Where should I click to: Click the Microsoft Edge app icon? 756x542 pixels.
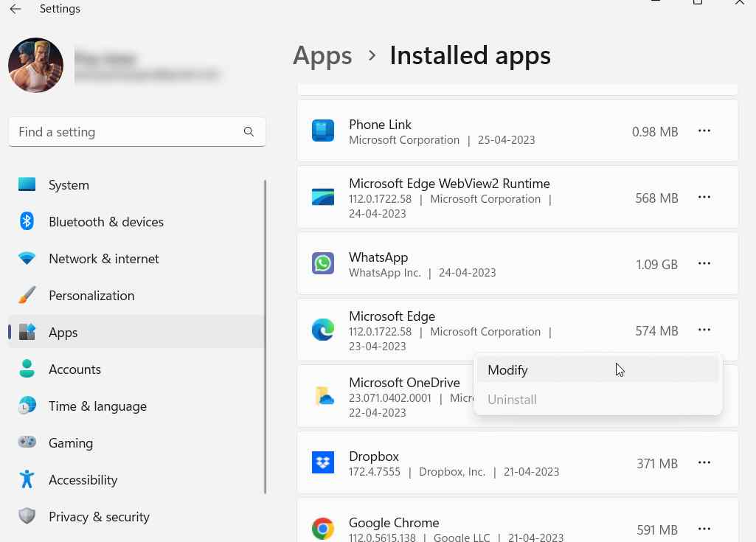(x=323, y=330)
